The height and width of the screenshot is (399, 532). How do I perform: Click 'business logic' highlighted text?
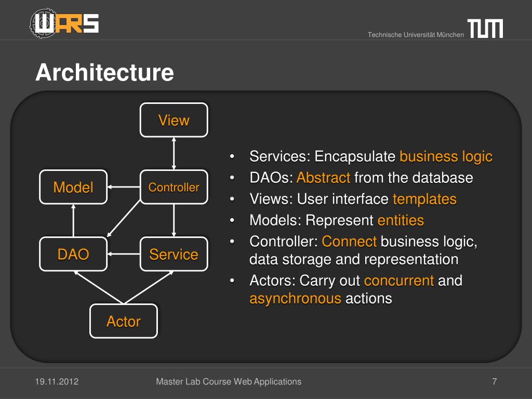446,156
